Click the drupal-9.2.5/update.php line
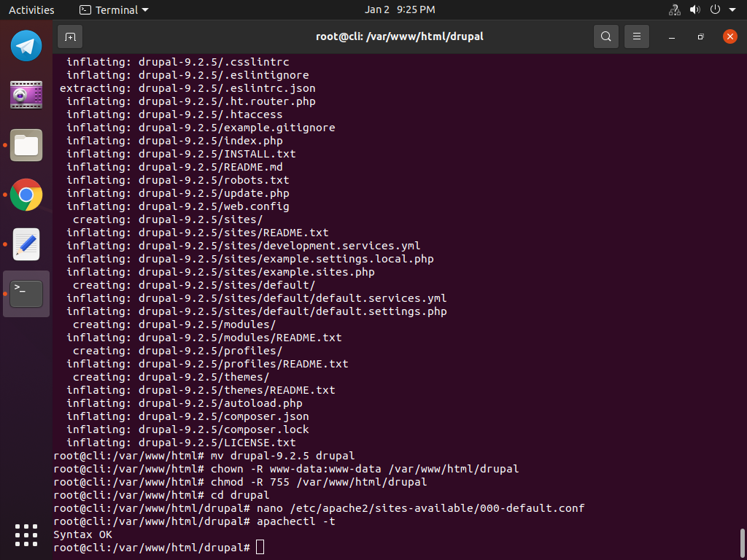Viewport: 747px width, 560px height. 178,193
